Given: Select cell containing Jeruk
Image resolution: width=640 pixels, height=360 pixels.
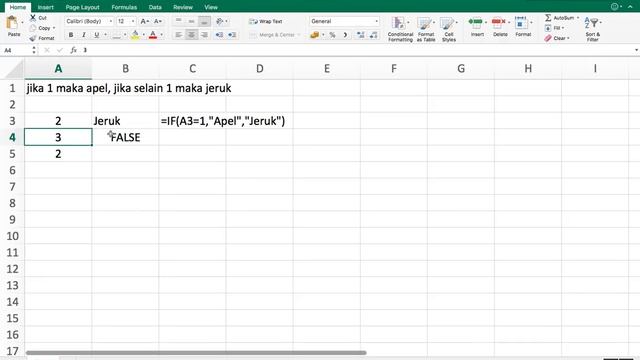Looking at the screenshot, I should click(125, 121).
